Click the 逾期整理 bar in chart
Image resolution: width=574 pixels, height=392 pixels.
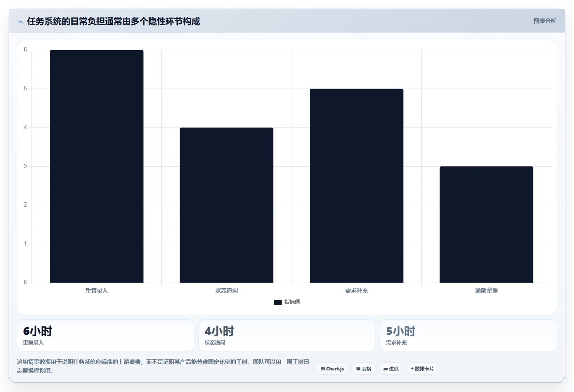click(487, 225)
